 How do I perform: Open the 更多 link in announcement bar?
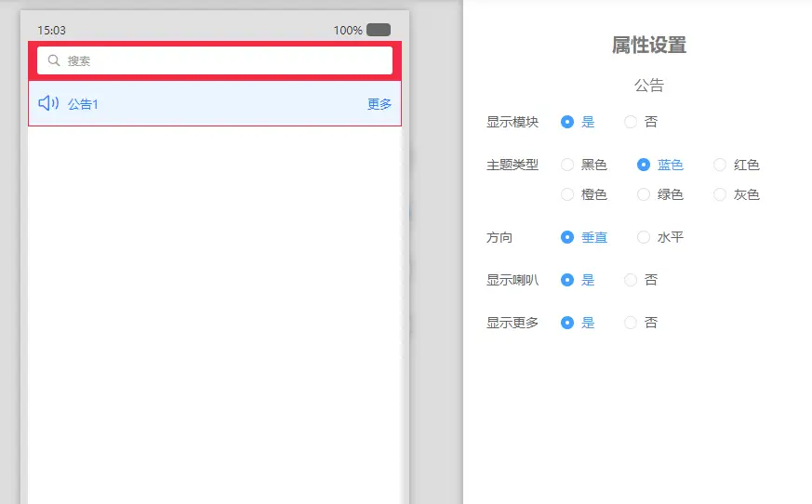coord(379,104)
